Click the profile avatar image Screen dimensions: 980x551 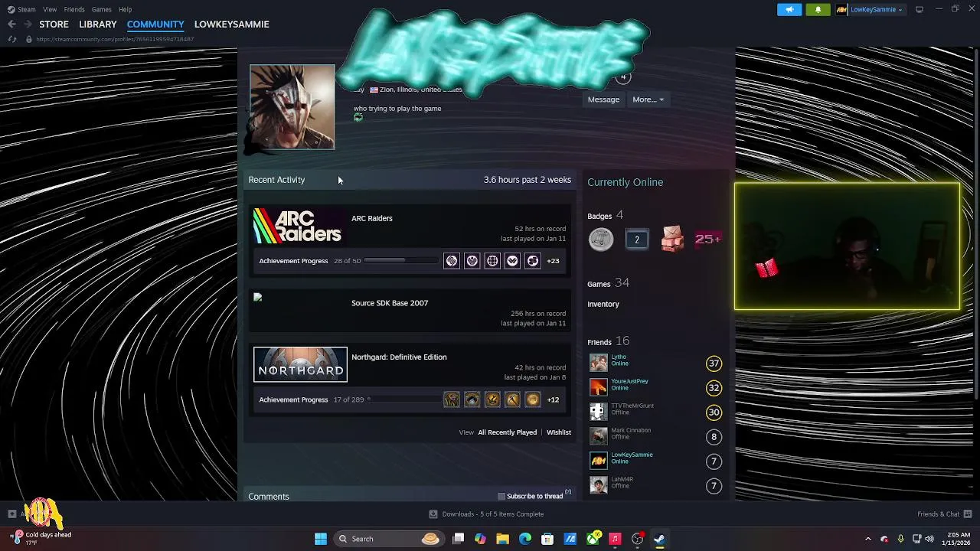click(292, 107)
